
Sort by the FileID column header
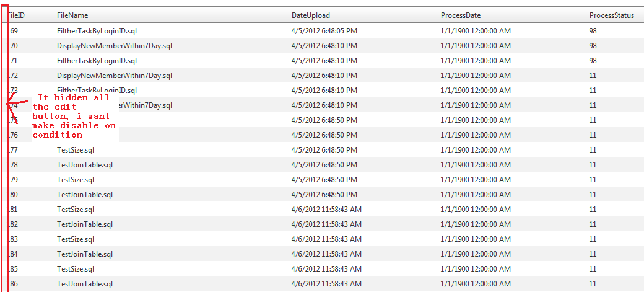pyautogui.click(x=15, y=15)
